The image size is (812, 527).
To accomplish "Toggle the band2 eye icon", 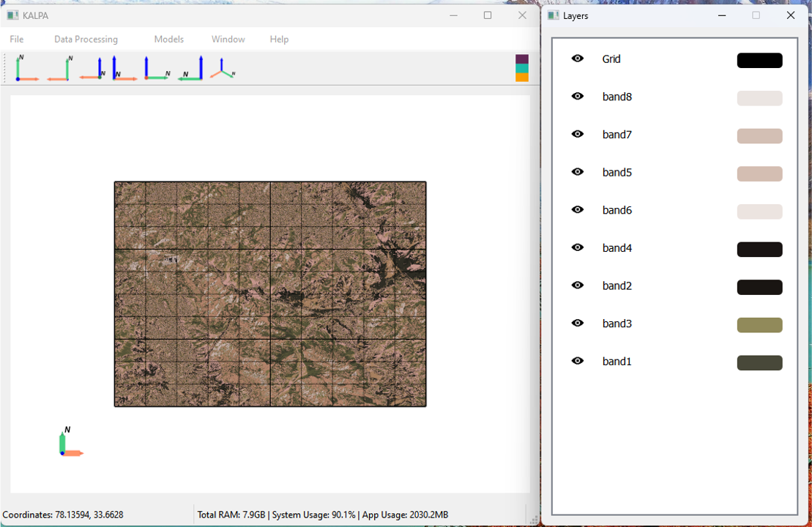I will [x=578, y=285].
